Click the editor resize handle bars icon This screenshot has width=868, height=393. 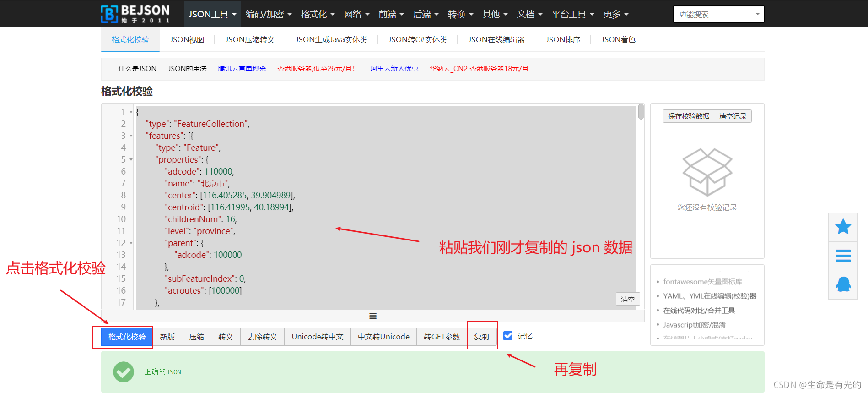click(373, 316)
